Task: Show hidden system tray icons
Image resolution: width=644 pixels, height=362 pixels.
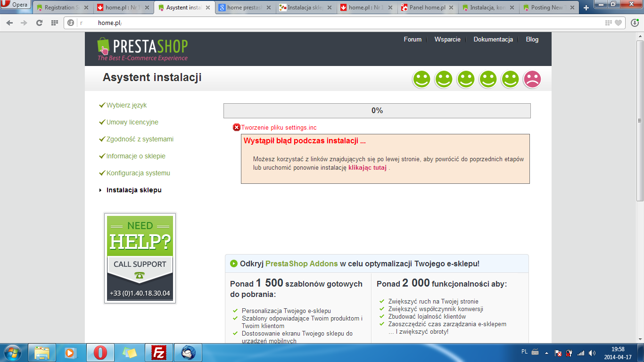Action: coord(547,353)
